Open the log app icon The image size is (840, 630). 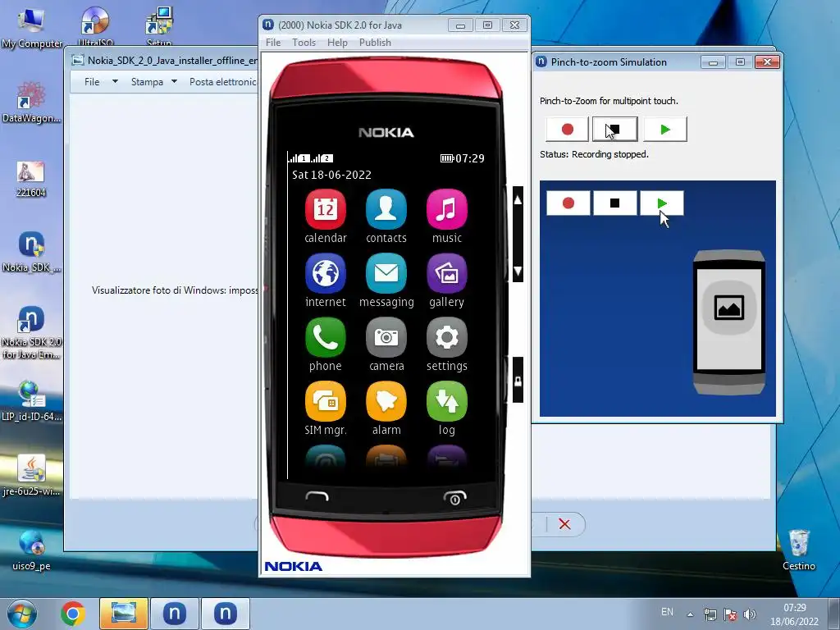447,402
